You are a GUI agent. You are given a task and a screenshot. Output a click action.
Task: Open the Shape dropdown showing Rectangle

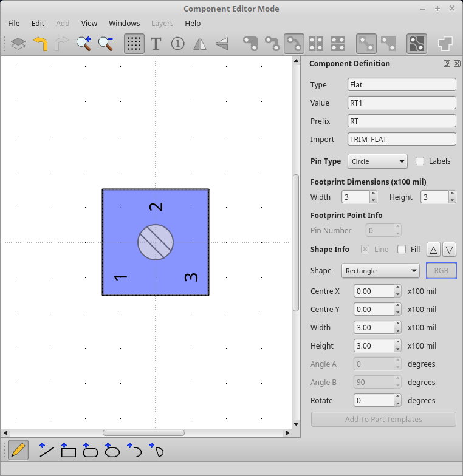point(380,271)
